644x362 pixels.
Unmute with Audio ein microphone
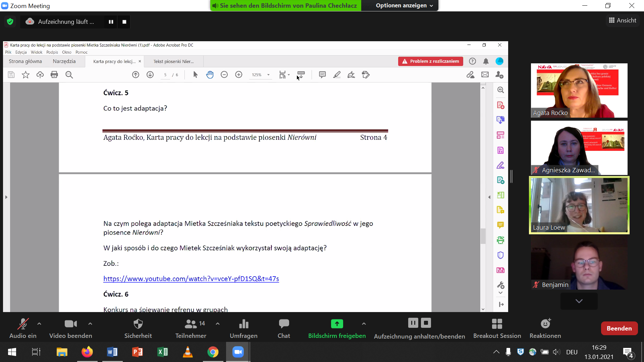point(23,324)
